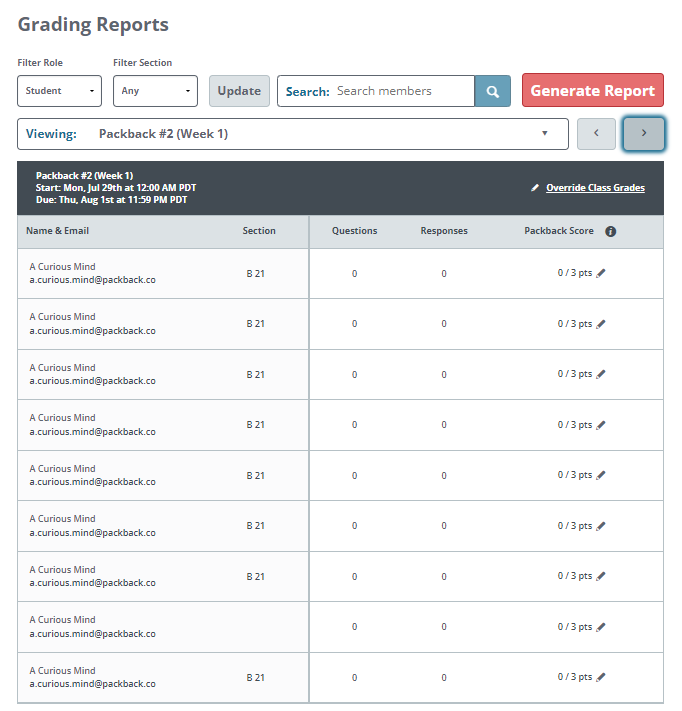
Task: Open Override Class Grades link
Action: coord(594,188)
